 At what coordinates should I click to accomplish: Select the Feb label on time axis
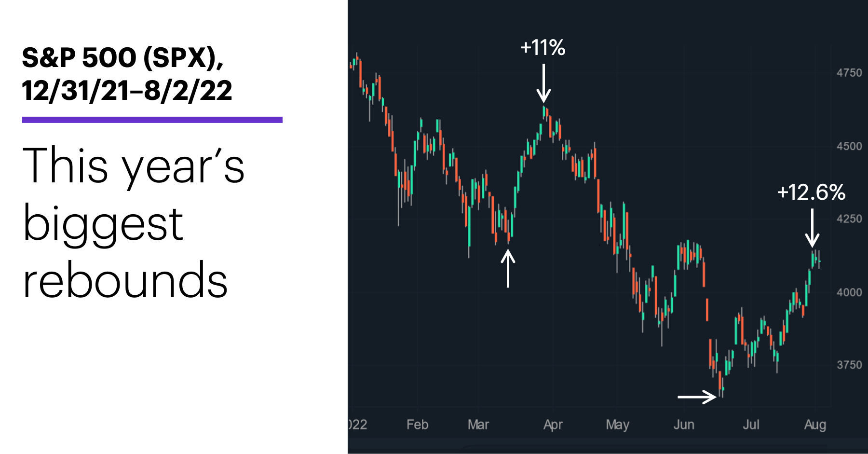[x=417, y=425]
